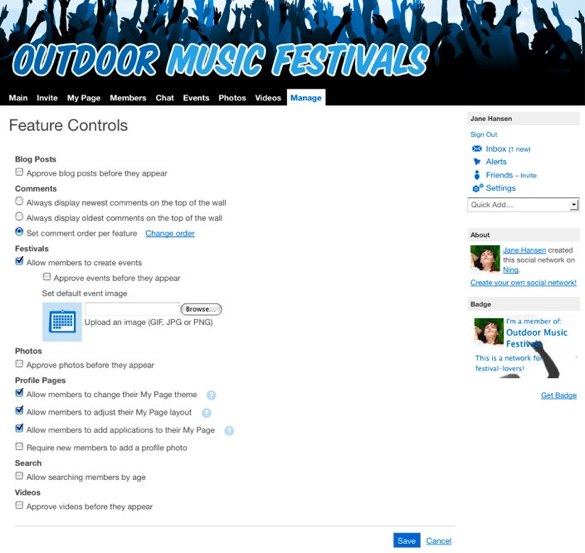Uncheck Allow members to create events

pos(19,261)
